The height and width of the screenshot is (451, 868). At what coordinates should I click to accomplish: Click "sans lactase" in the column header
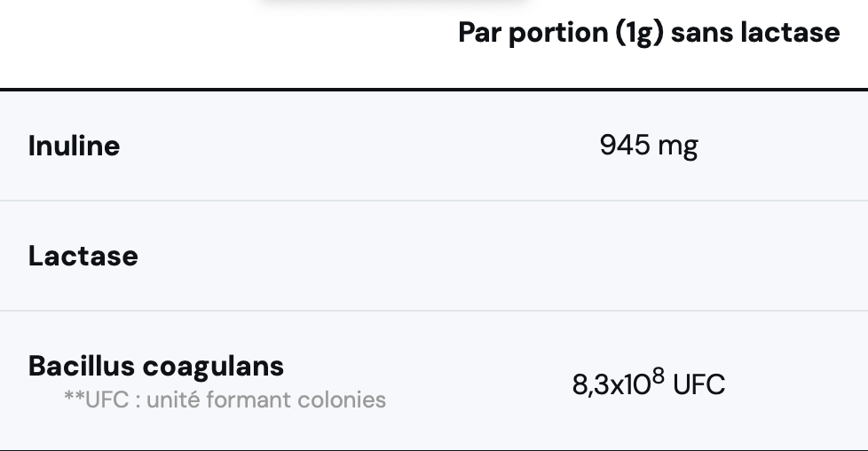click(755, 33)
